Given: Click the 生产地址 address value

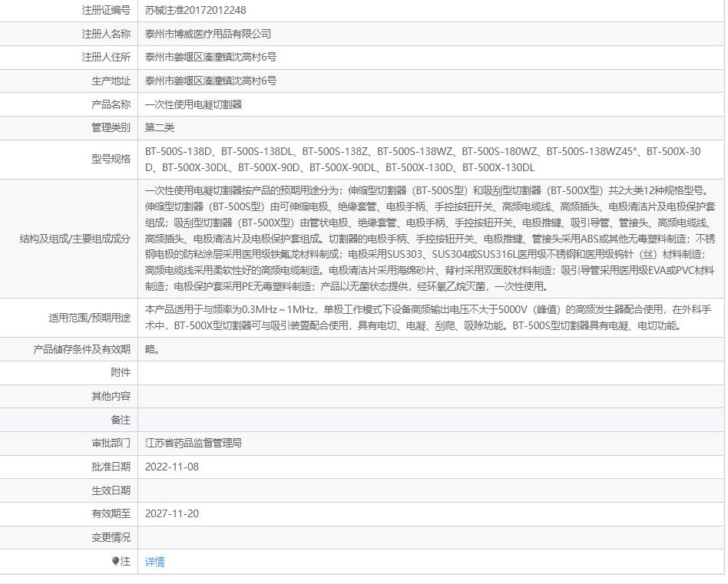Looking at the screenshot, I should coord(210,81).
